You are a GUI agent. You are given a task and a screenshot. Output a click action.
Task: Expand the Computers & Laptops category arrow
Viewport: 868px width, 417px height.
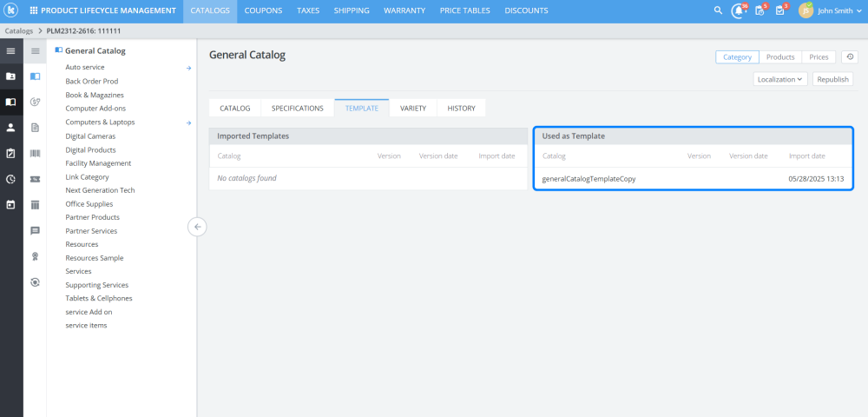(188, 123)
